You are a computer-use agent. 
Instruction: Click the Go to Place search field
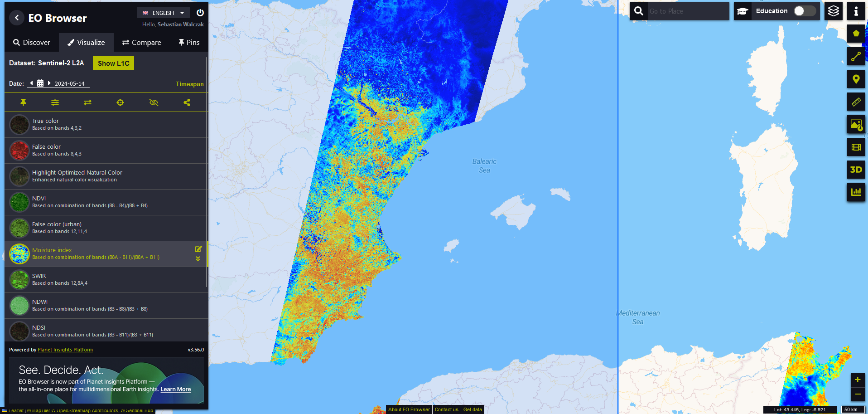[688, 11]
